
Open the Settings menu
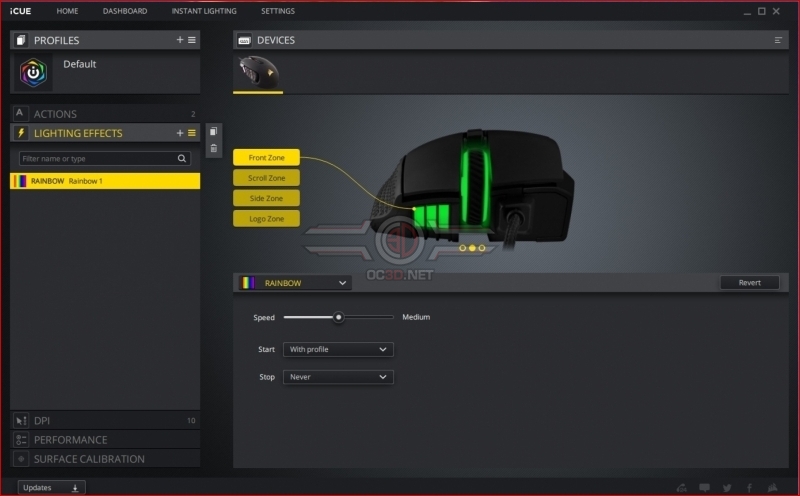[278, 11]
